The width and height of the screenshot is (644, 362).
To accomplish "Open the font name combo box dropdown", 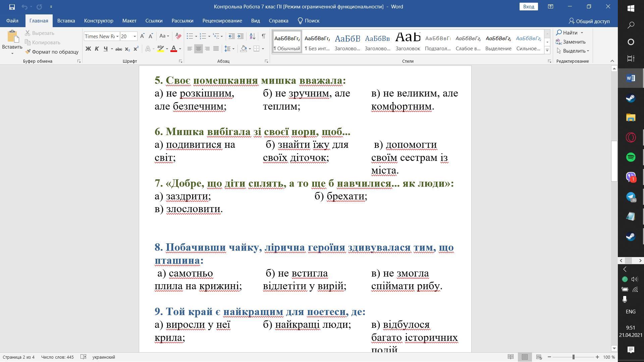I will pos(117,37).
